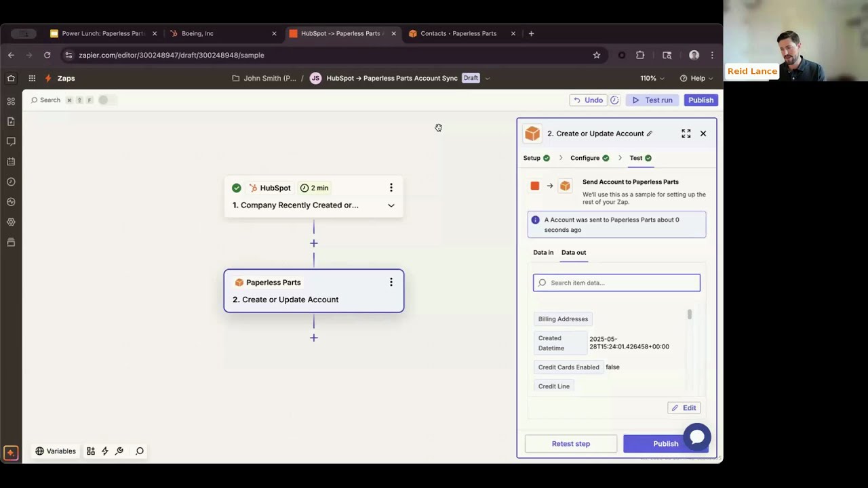Open the versions stack sidebar icon
This screenshot has width=868, height=488.
11,242
